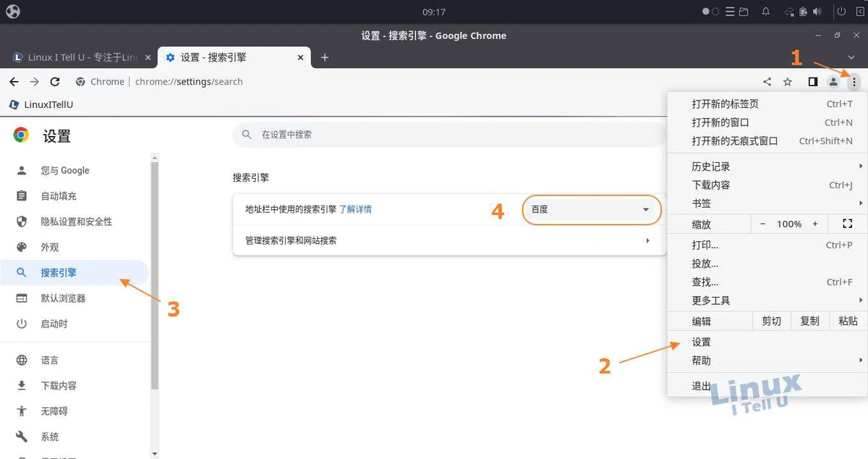Open the workspace switcher circles in top panel

click(711, 12)
